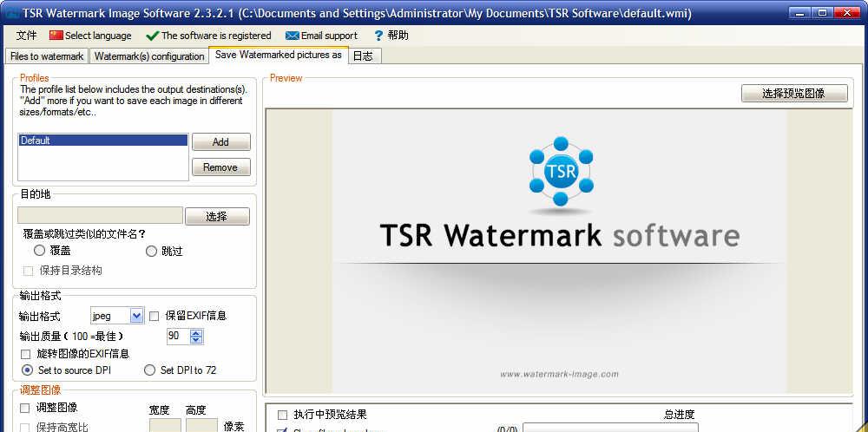Viewport: 868px width, 432px height.
Task: Click the China flag language icon
Action: coord(56,36)
